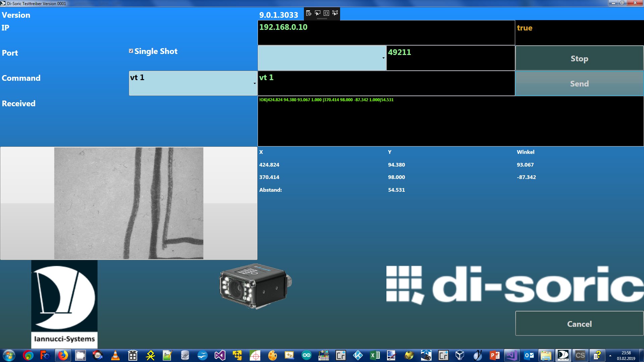Click the connection status text 'true'
This screenshot has width=644, height=362.
tap(525, 28)
